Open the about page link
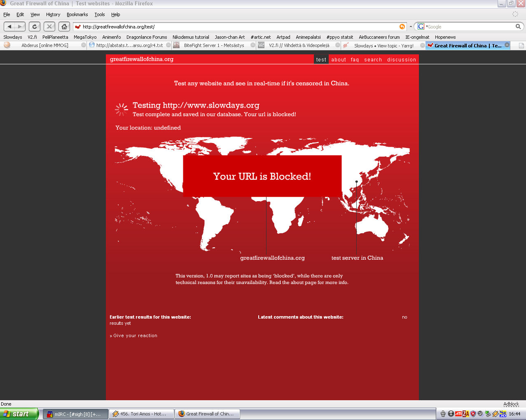This screenshot has height=420, width=526. click(339, 60)
